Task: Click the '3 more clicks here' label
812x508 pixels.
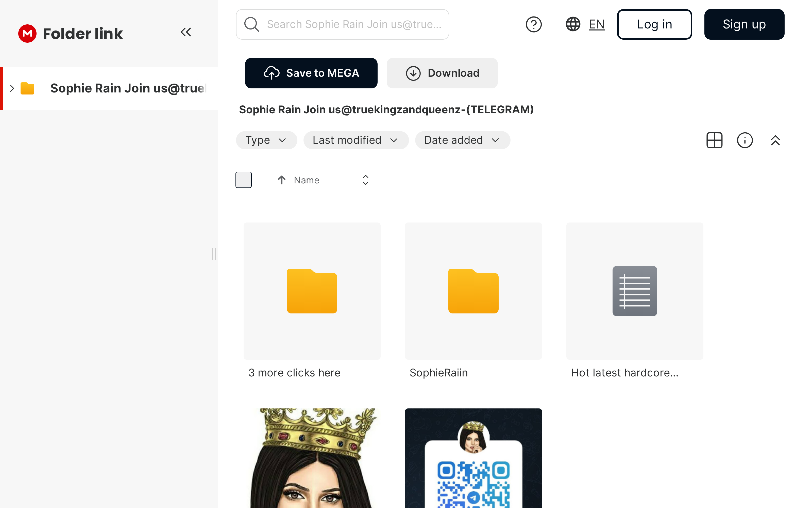Action: [x=294, y=373]
